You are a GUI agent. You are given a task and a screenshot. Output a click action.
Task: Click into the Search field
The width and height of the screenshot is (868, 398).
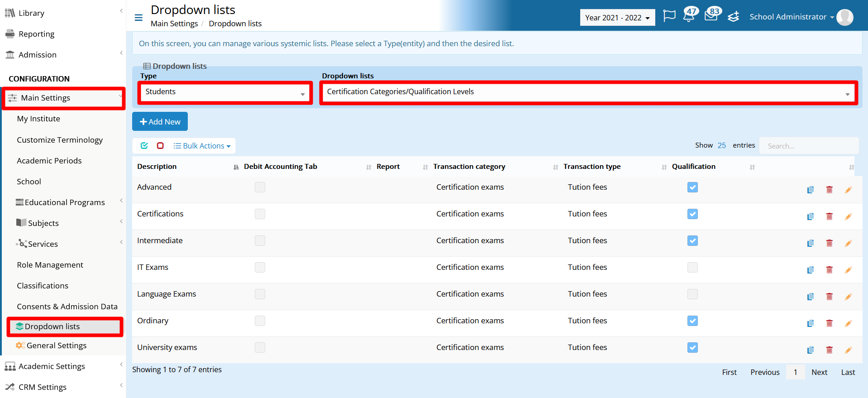pyautogui.click(x=809, y=146)
